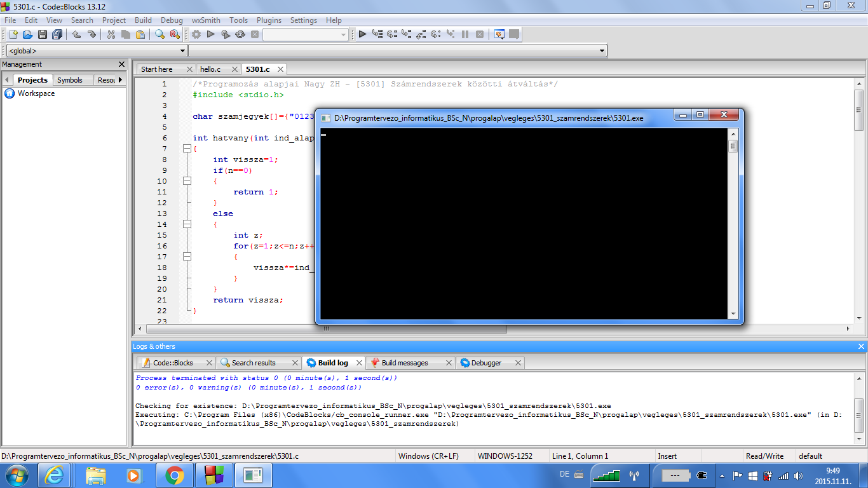Click the Replace toolbar icon
868x488 pixels.
175,34
